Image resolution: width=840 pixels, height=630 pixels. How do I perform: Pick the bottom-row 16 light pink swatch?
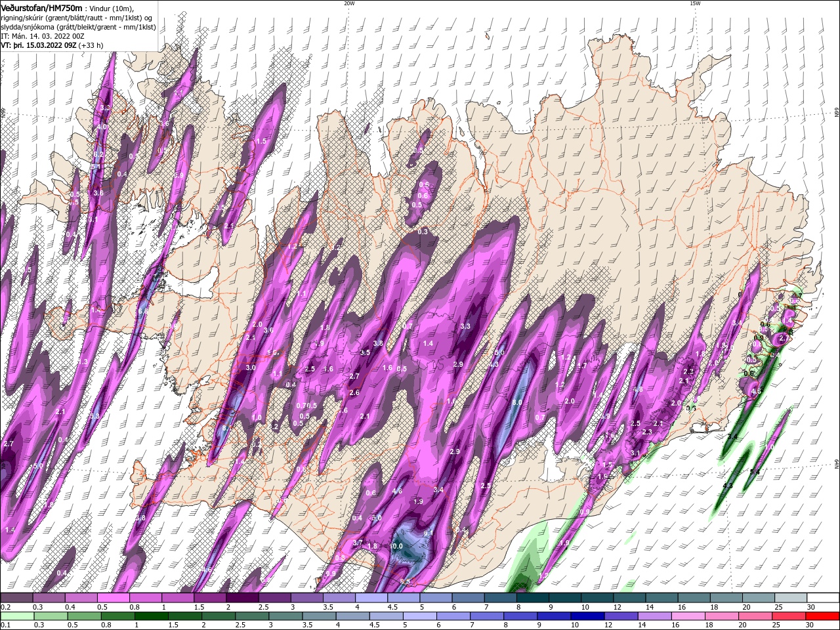coord(687,616)
